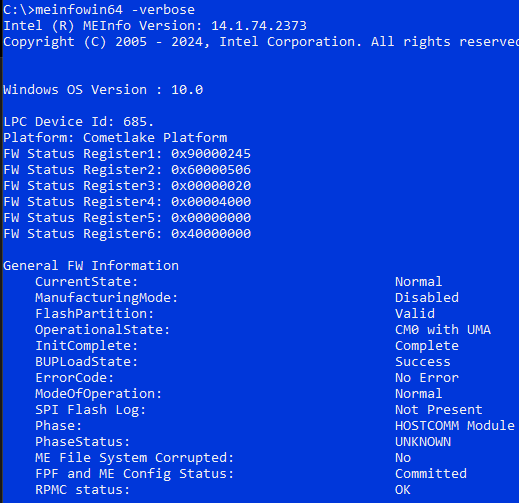Click the RPMC status OK value
The height and width of the screenshot is (503, 519).
(403, 490)
